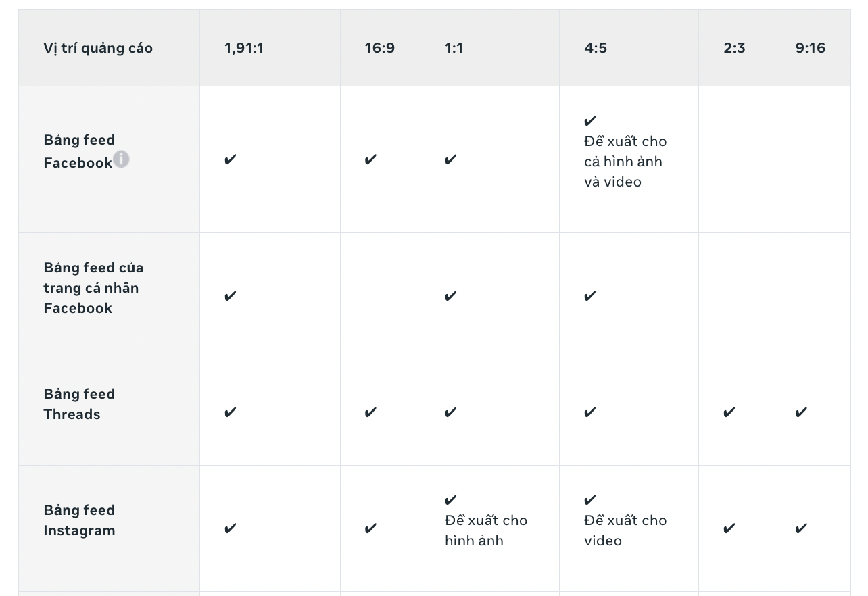Viewport: 868px width, 596px height.
Task: Click the 1,91:1 checkmark for Bảng feed Facebook
Action: 231,159
